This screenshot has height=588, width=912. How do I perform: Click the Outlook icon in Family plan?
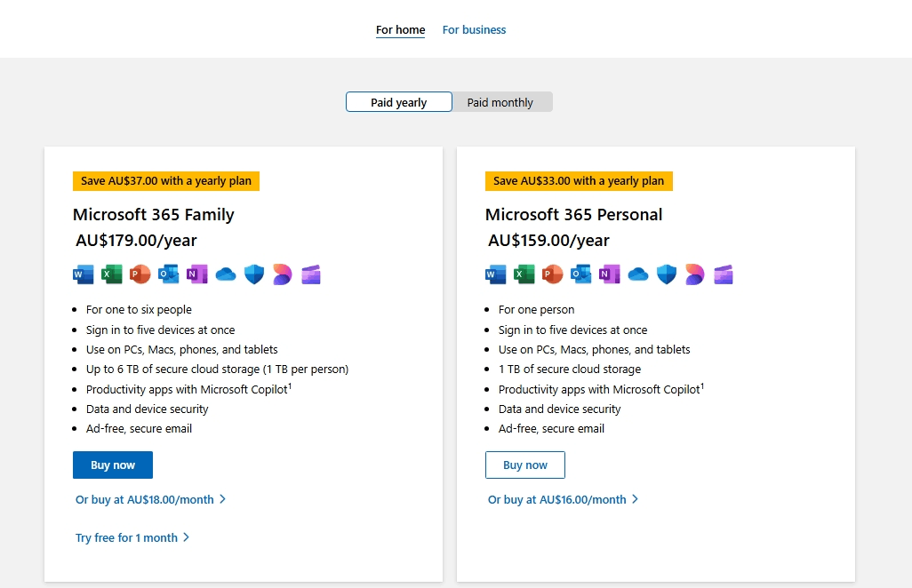pos(169,274)
